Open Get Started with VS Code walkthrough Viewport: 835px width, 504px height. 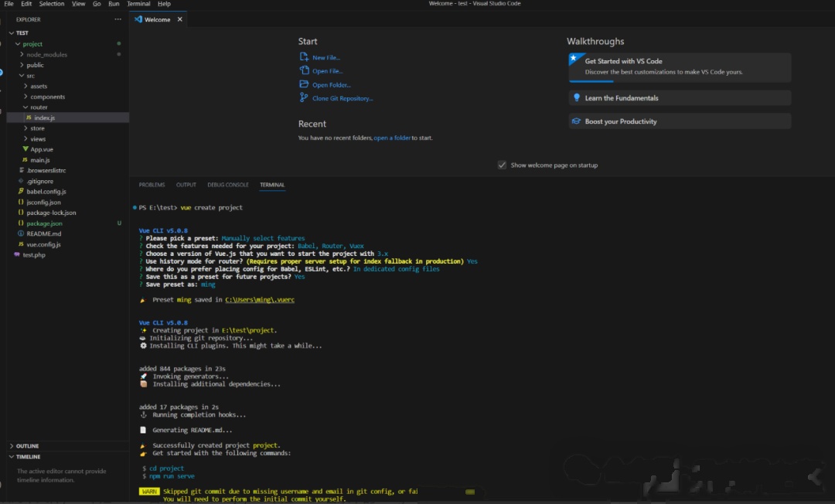coord(680,67)
